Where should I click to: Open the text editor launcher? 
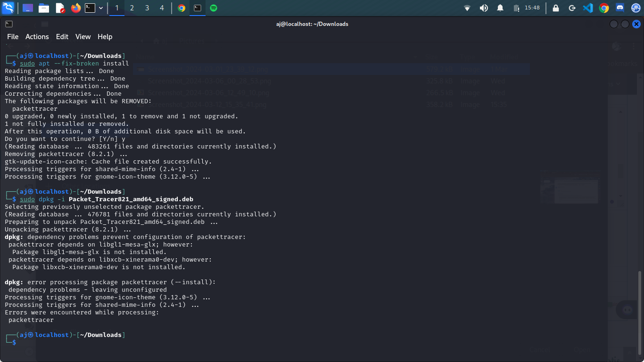pyautogui.click(x=60, y=8)
